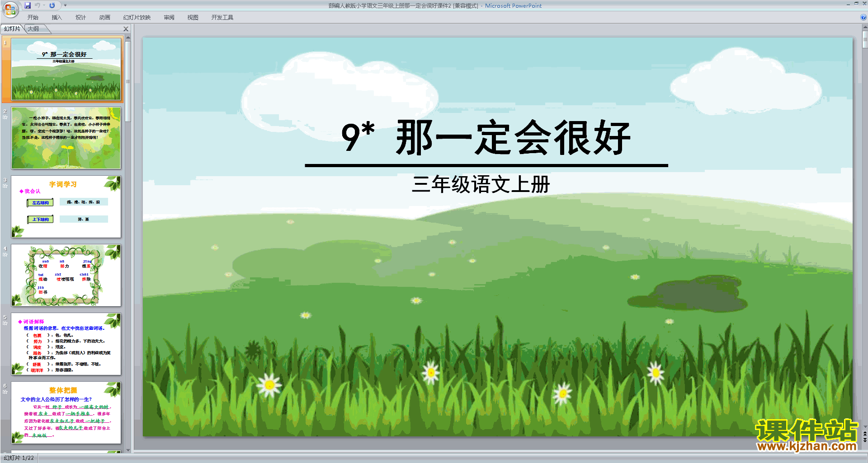868x463 pixels.
Task: Open the 视图 ribbon tab
Action: click(193, 18)
